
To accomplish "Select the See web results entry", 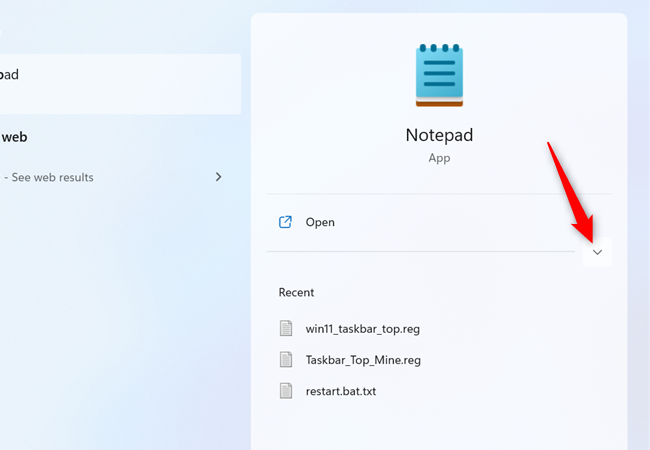I will click(50, 177).
